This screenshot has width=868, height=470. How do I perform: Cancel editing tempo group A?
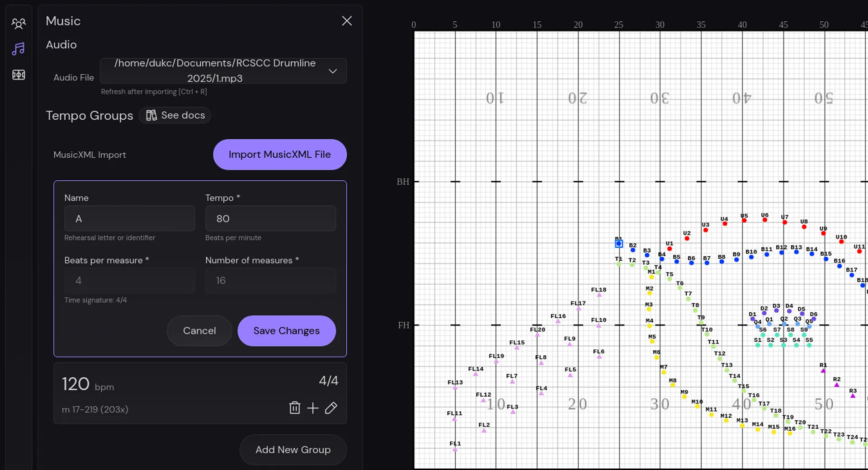(199, 330)
